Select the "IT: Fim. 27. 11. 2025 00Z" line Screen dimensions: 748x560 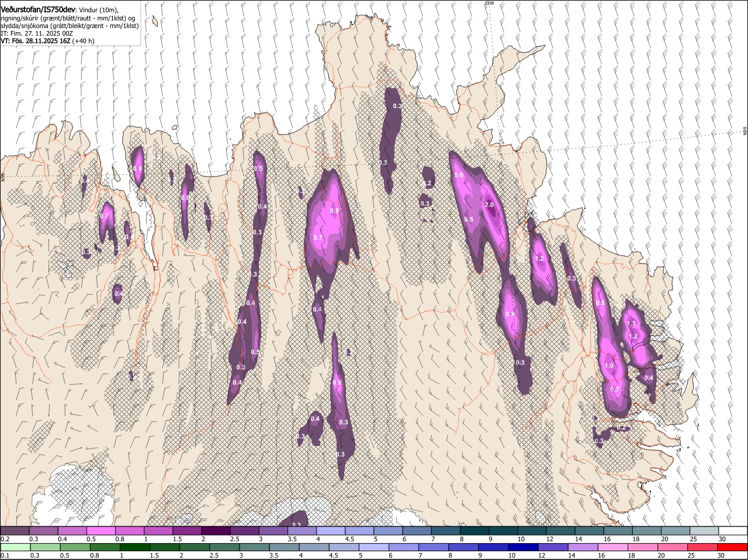[37, 33]
